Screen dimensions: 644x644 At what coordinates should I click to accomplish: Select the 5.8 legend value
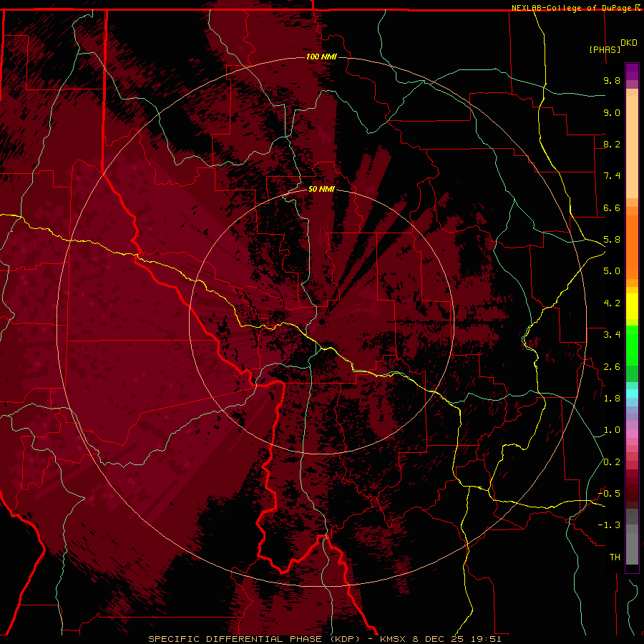(612, 240)
